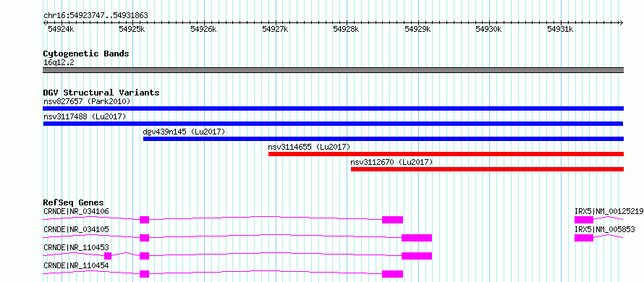Open the nsv3114655 (Lu2017) label

coord(309,147)
